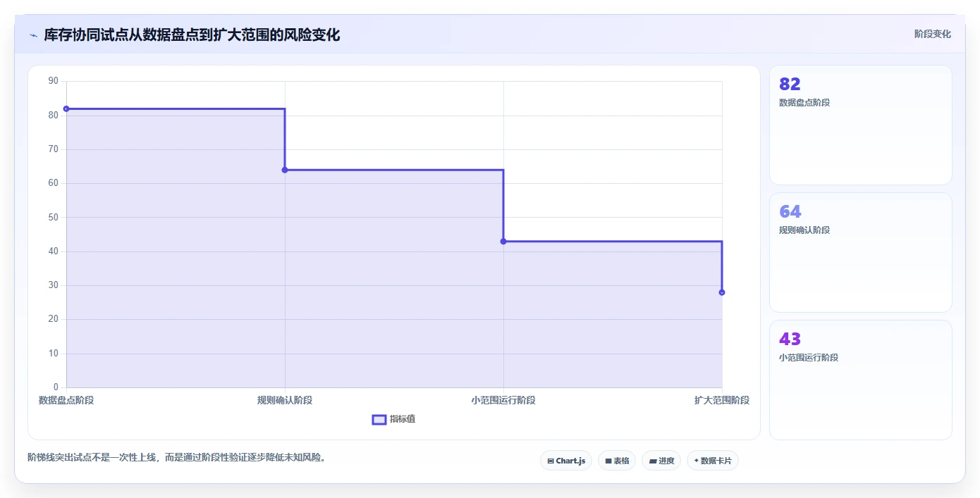The image size is (980, 498).
Task: Select the 表格 tag
Action: 617,461
